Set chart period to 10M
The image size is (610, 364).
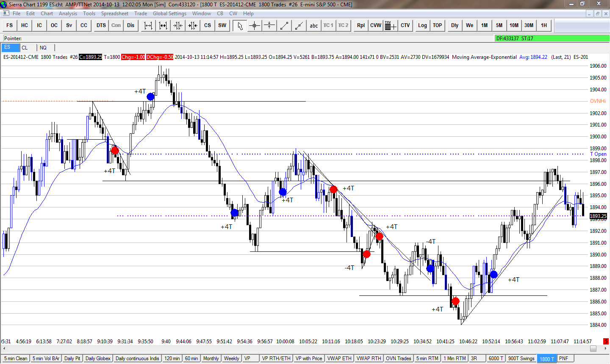click(x=514, y=25)
